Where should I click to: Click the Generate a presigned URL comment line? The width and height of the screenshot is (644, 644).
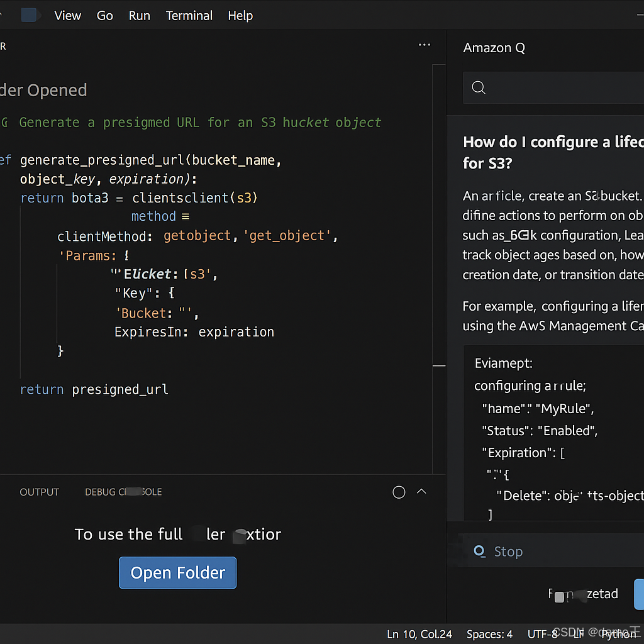[x=200, y=123]
